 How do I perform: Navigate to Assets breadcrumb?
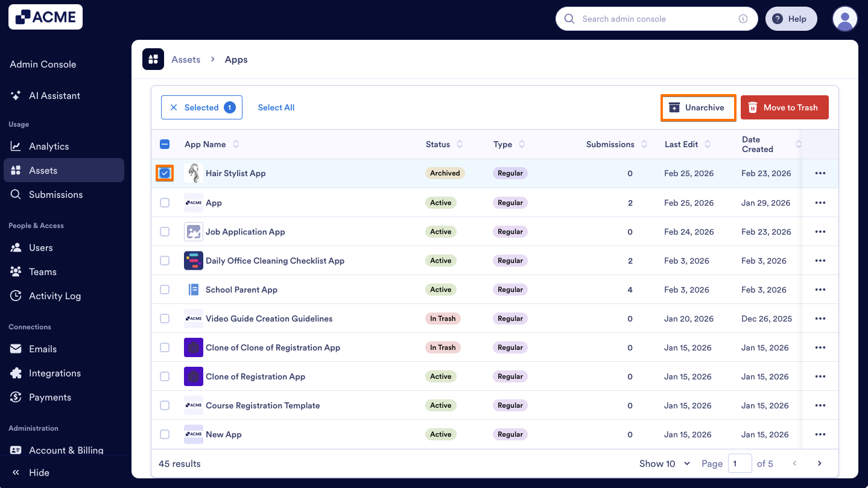click(186, 59)
